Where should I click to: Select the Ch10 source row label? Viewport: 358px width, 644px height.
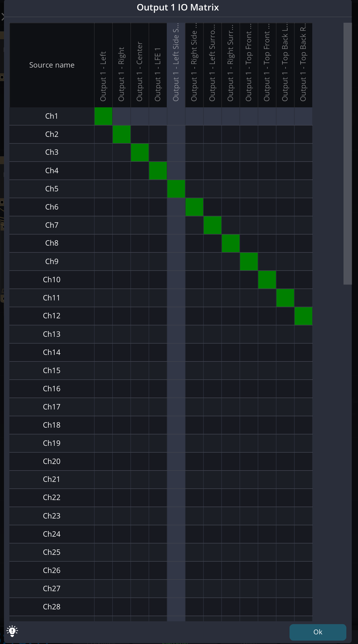coord(52,280)
